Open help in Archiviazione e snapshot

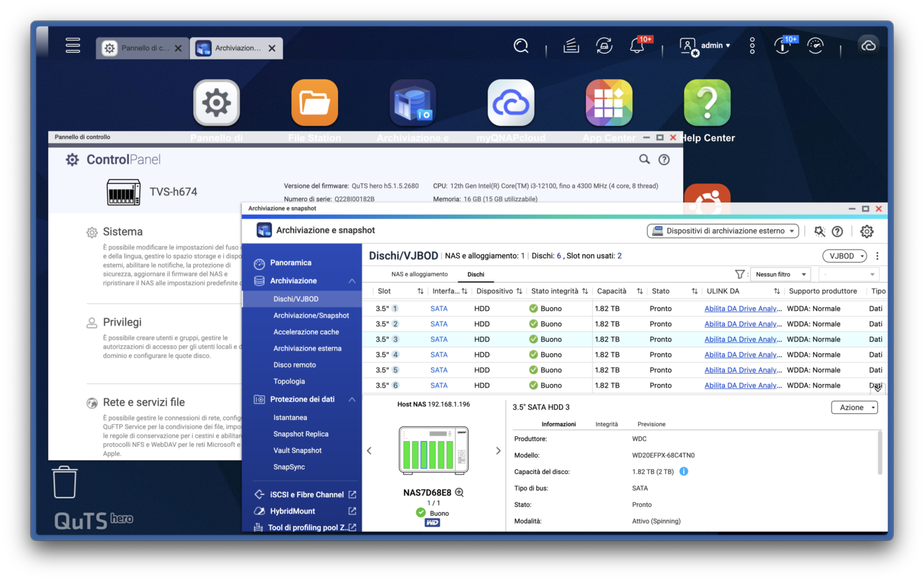838,231
